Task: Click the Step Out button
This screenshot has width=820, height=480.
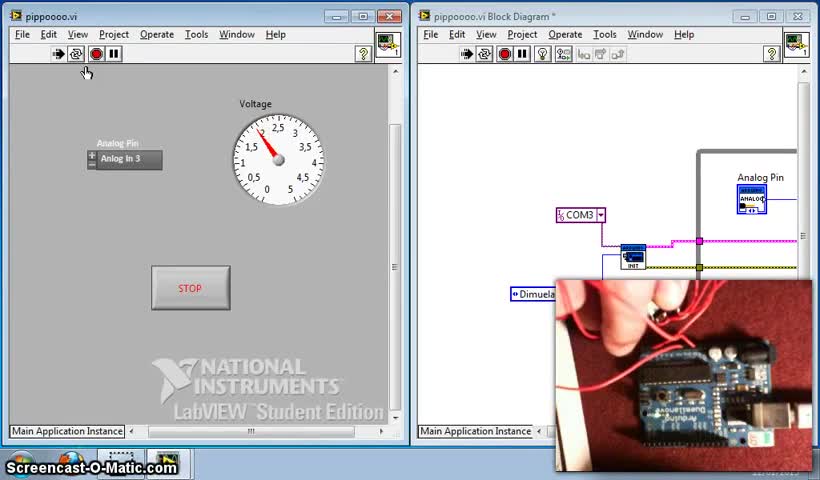Action: pyautogui.click(x=618, y=54)
